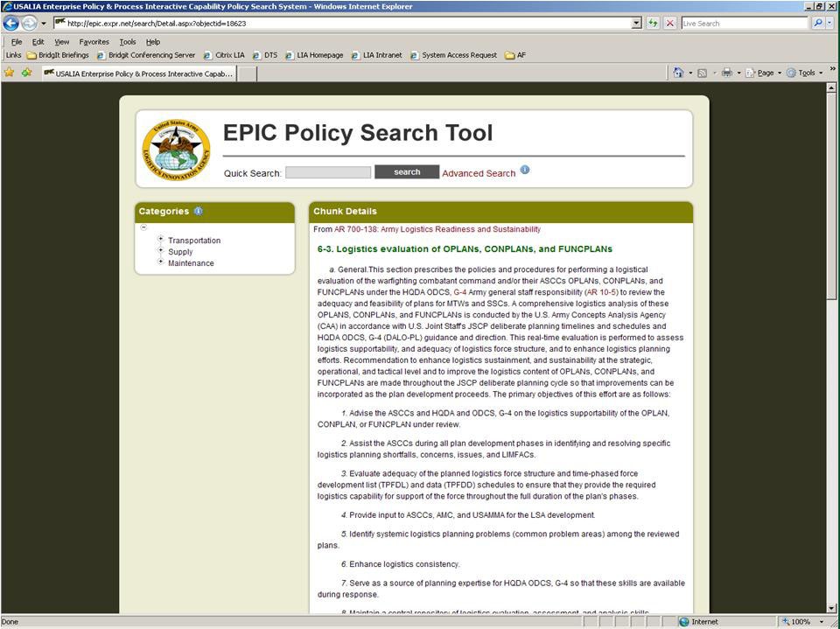Click the gray search button

407,172
